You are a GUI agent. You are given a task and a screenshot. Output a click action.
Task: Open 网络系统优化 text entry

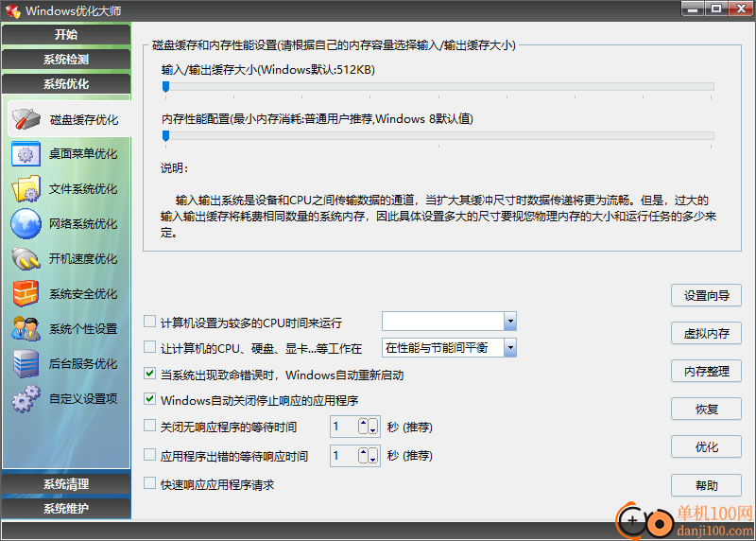[83, 224]
